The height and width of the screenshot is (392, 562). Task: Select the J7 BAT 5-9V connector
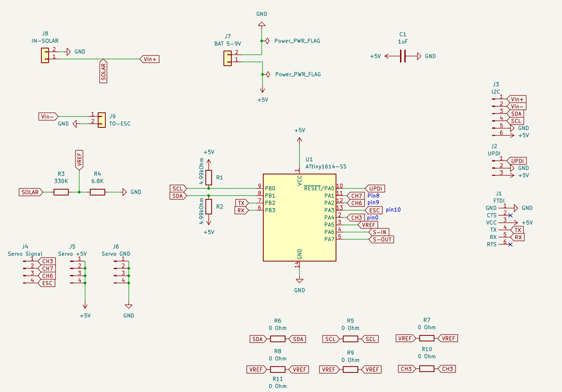[227, 58]
